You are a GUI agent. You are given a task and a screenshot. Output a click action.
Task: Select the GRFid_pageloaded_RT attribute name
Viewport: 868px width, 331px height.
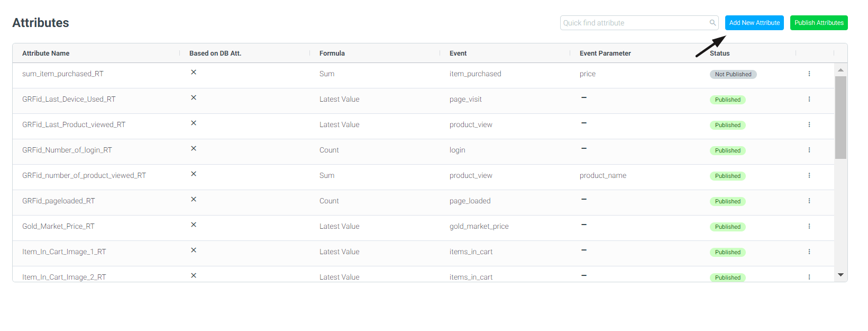tap(59, 201)
